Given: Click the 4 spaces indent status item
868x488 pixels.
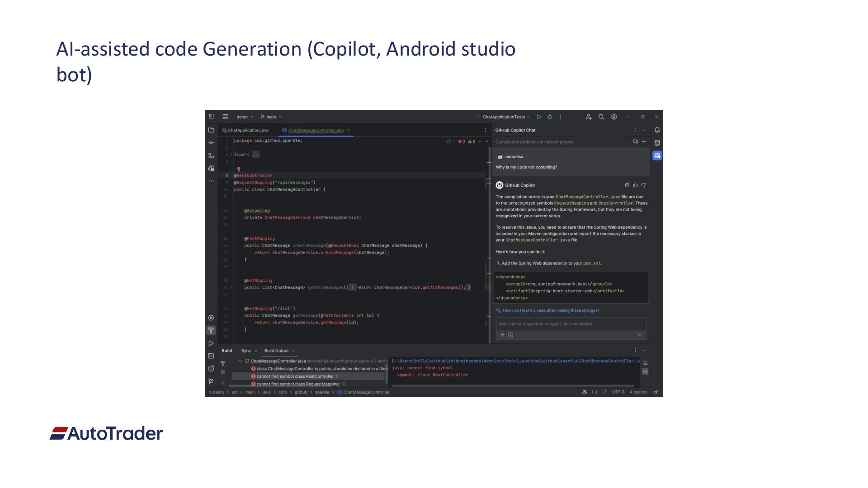Looking at the screenshot, I should pyautogui.click(x=638, y=392).
